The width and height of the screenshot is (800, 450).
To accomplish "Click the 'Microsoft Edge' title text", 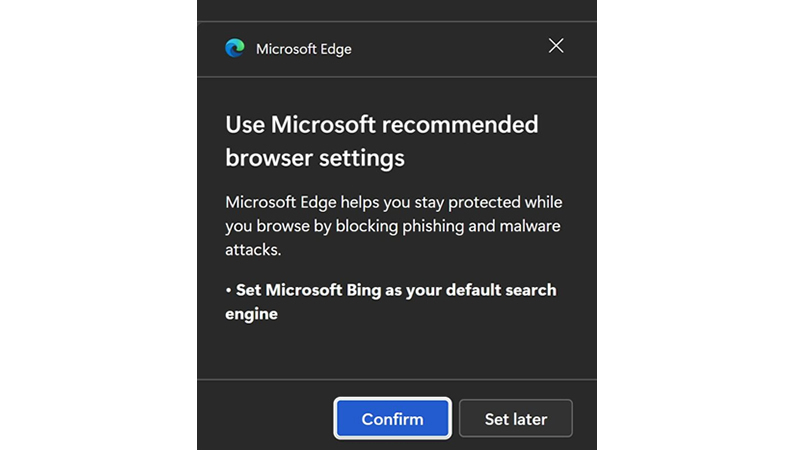I will tap(303, 48).
